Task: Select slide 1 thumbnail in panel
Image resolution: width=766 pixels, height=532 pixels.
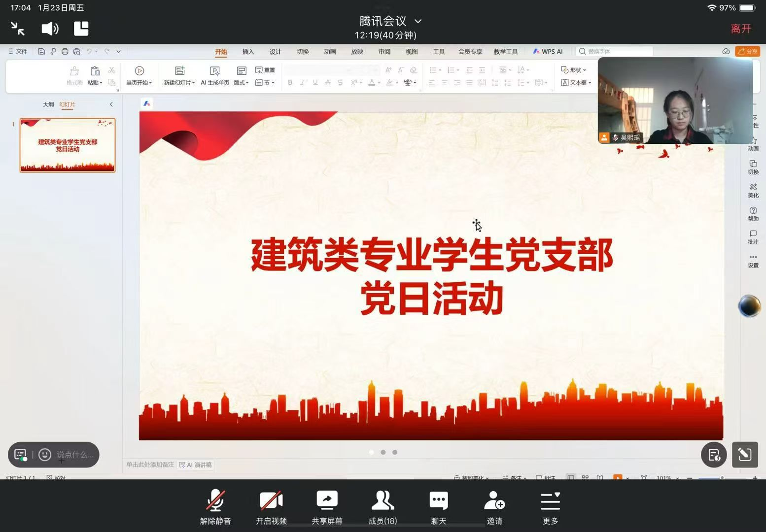Action: [68, 145]
